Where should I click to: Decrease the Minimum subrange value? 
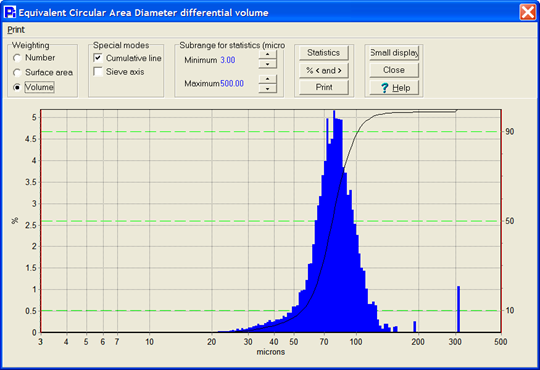tap(268, 64)
